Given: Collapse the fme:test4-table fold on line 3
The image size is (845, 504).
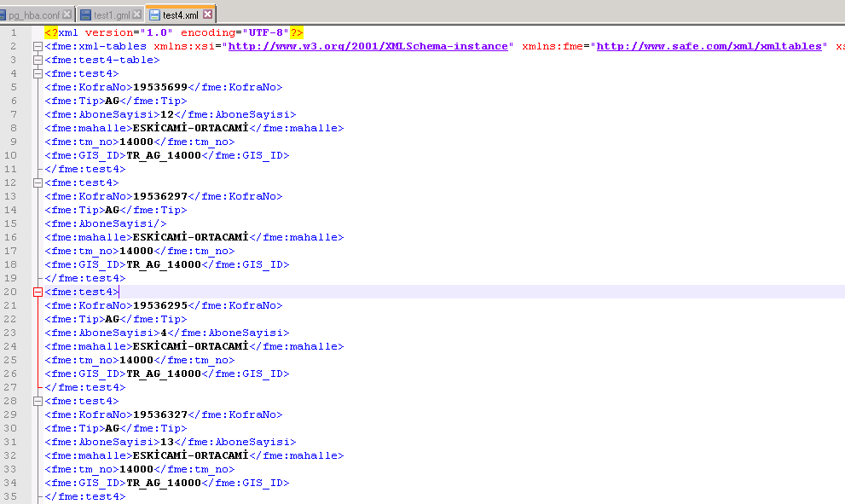Looking at the screenshot, I should (38, 60).
